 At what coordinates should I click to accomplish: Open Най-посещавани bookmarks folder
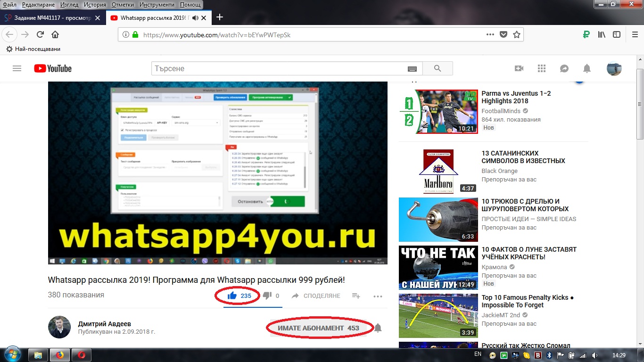tap(33, 49)
